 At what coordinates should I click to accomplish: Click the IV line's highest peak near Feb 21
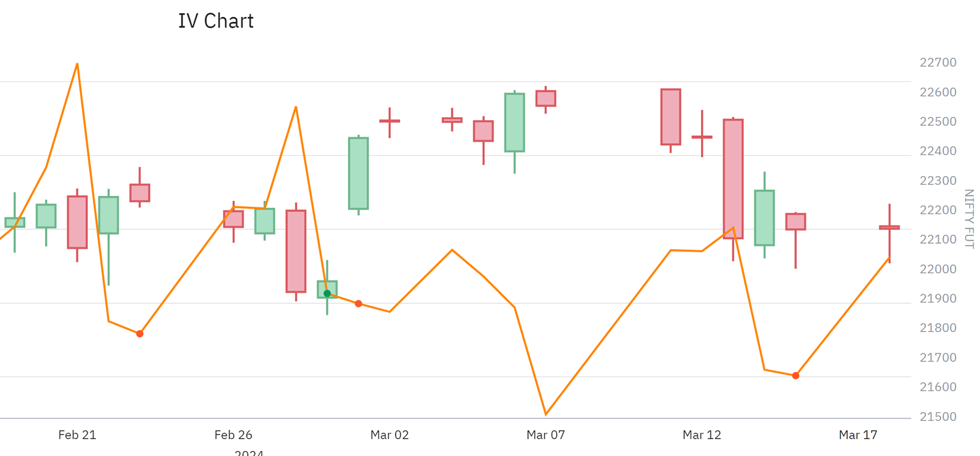click(x=77, y=64)
